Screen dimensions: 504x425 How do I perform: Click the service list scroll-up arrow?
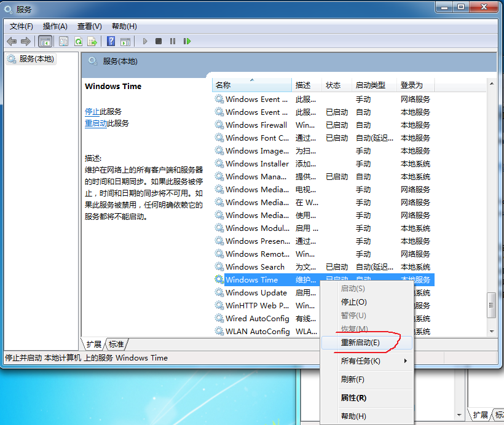492,84
